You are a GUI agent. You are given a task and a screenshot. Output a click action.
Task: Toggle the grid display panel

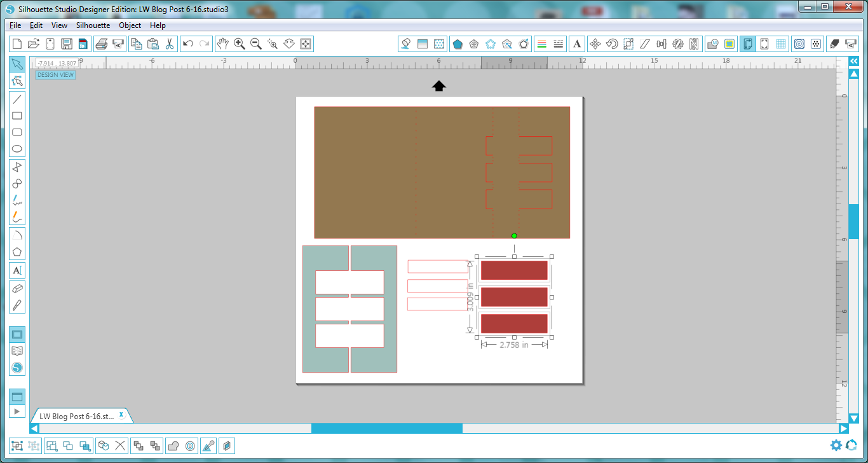(x=781, y=44)
